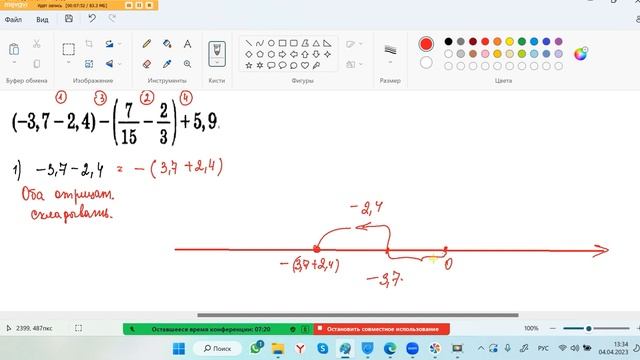
Task: Choose the pentagon shape
Action: 260,54
